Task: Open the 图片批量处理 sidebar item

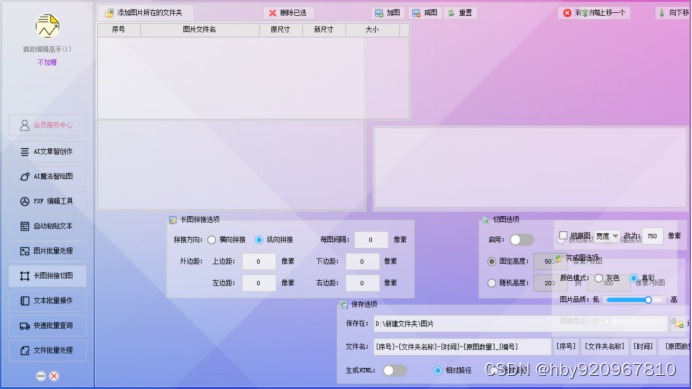Action: (x=47, y=251)
